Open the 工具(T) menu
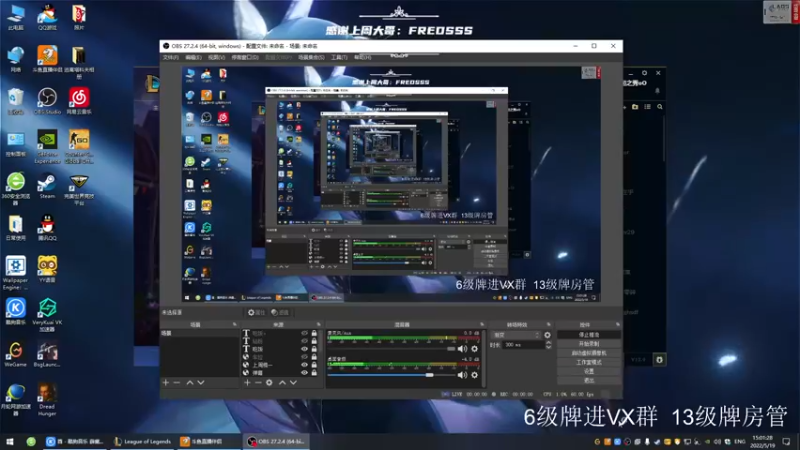The image size is (800, 450). click(339, 57)
